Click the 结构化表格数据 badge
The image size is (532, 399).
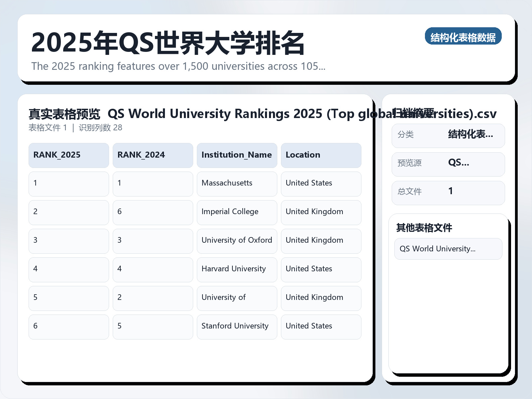coord(463,37)
